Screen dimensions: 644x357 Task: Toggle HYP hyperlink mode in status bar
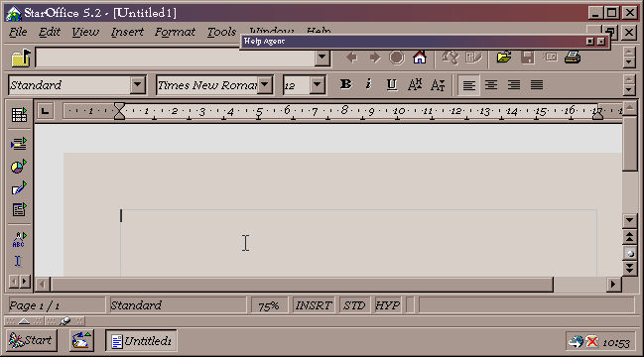pos(387,305)
